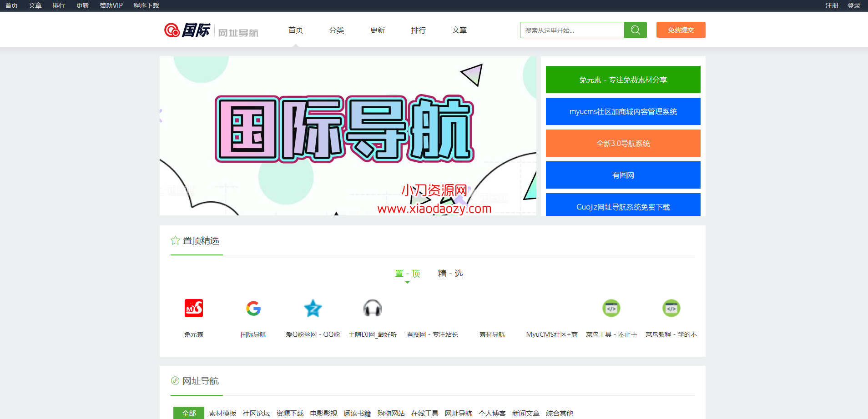Click the green 免元素 素材分享 banner link
This screenshot has width=868, height=419.
coord(623,80)
